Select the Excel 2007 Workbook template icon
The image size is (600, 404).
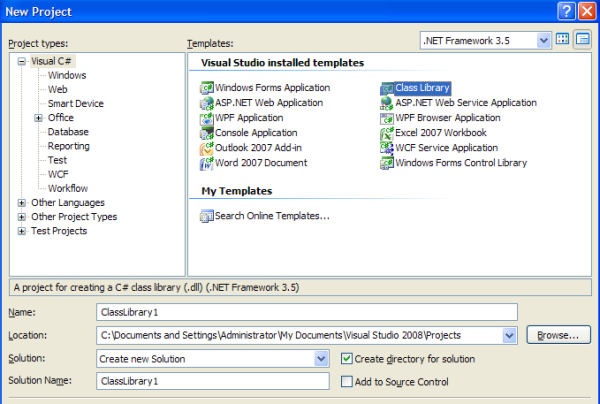[x=387, y=133]
